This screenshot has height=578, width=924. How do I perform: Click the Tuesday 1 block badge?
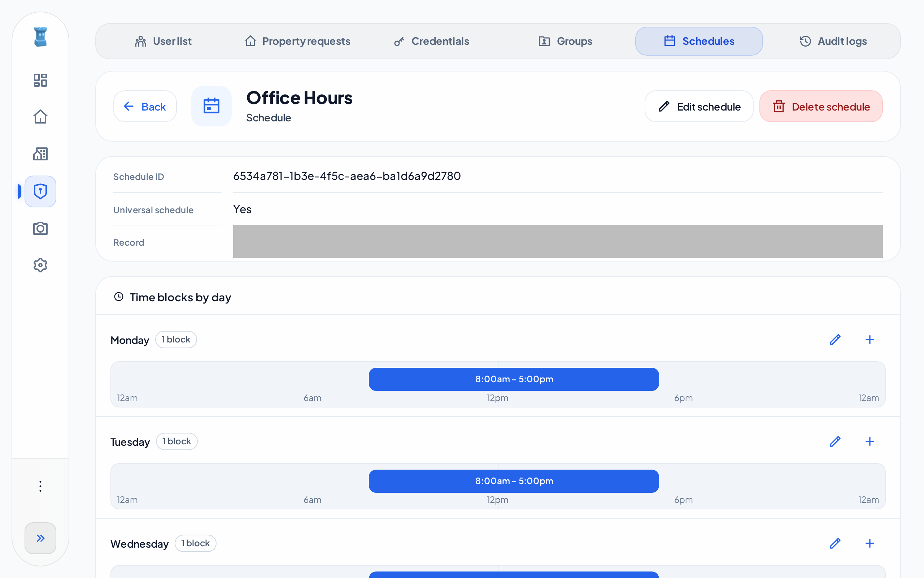(177, 441)
